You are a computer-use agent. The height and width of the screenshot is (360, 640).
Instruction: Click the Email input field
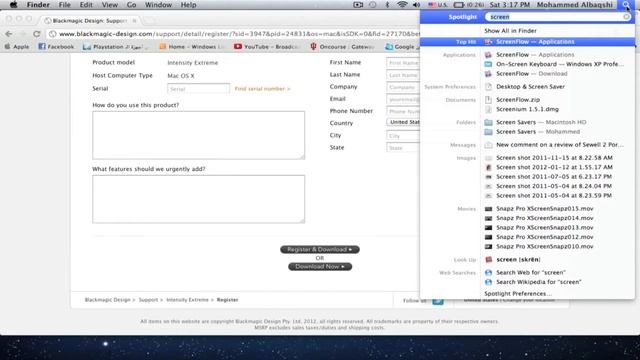click(x=403, y=99)
